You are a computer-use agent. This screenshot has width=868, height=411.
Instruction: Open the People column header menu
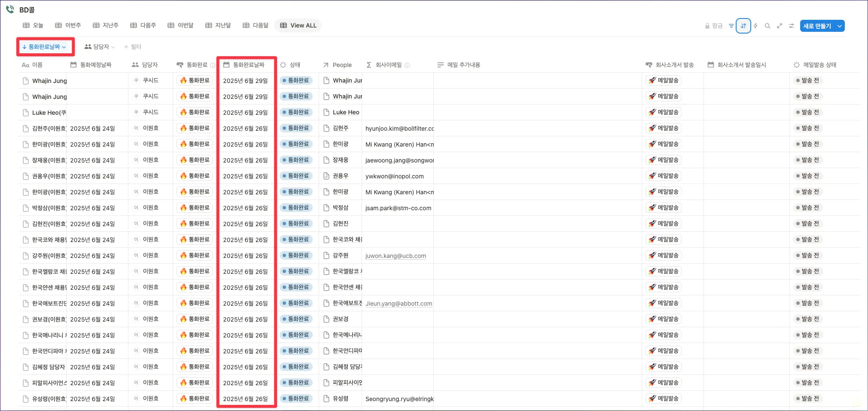(x=340, y=65)
